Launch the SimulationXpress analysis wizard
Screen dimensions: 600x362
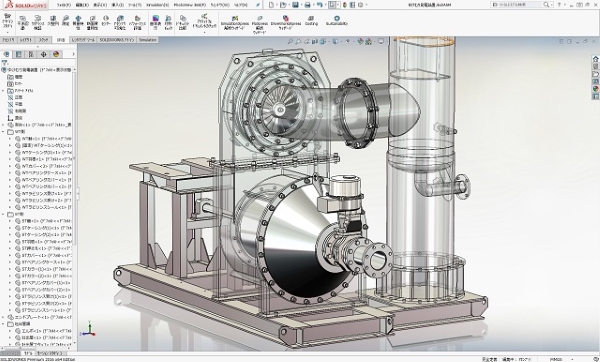pyautogui.click(x=235, y=22)
